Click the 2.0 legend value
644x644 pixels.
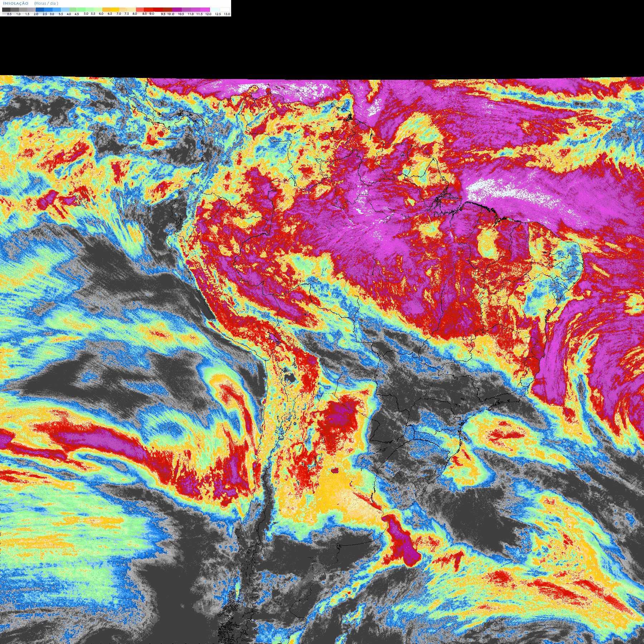pyautogui.click(x=36, y=14)
